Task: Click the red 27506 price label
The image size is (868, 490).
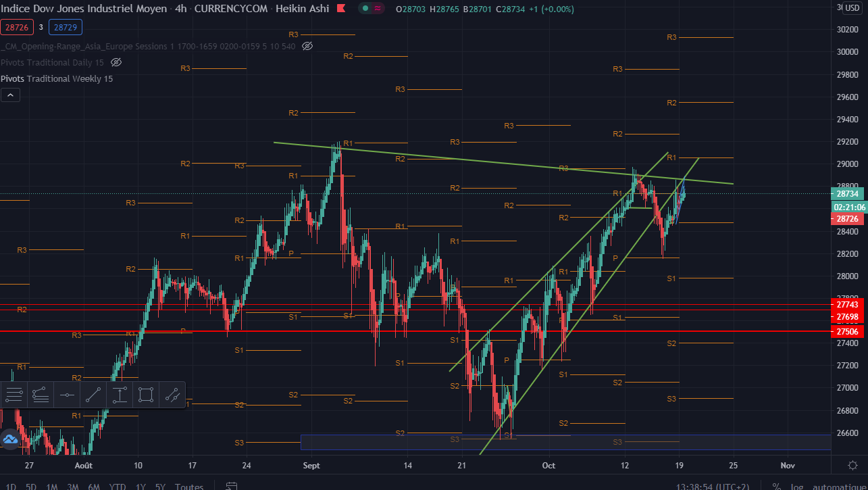Action: [846, 331]
